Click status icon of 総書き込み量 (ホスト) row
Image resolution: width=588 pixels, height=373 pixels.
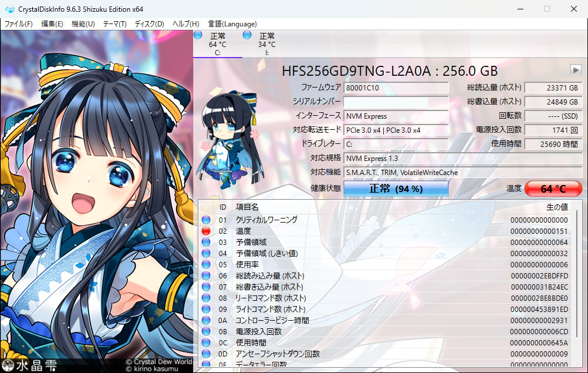coord(206,287)
